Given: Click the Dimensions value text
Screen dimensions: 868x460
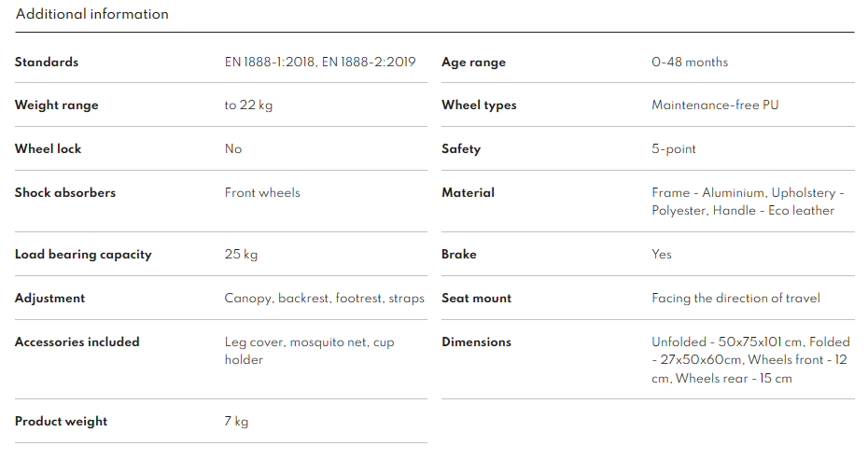Looking at the screenshot, I should click(x=750, y=360).
